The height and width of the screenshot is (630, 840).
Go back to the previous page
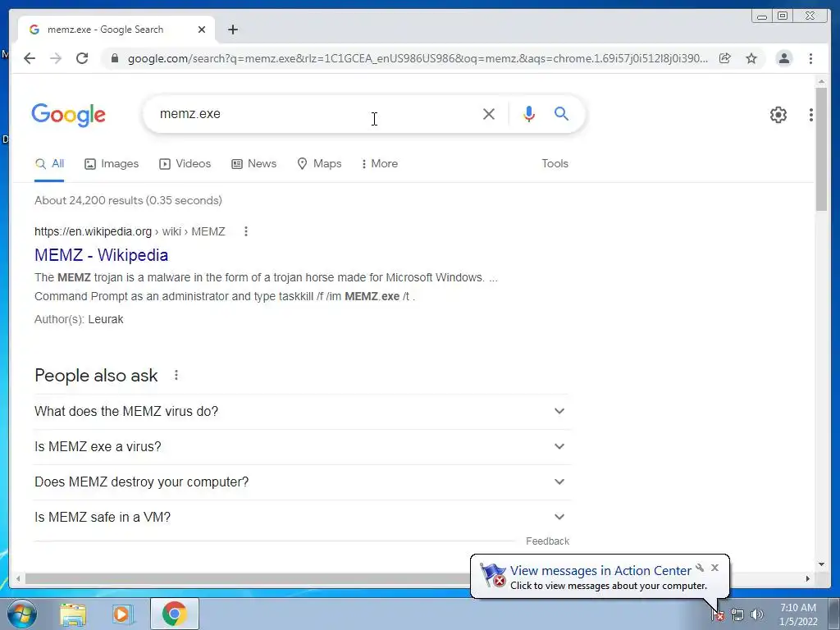(30, 58)
